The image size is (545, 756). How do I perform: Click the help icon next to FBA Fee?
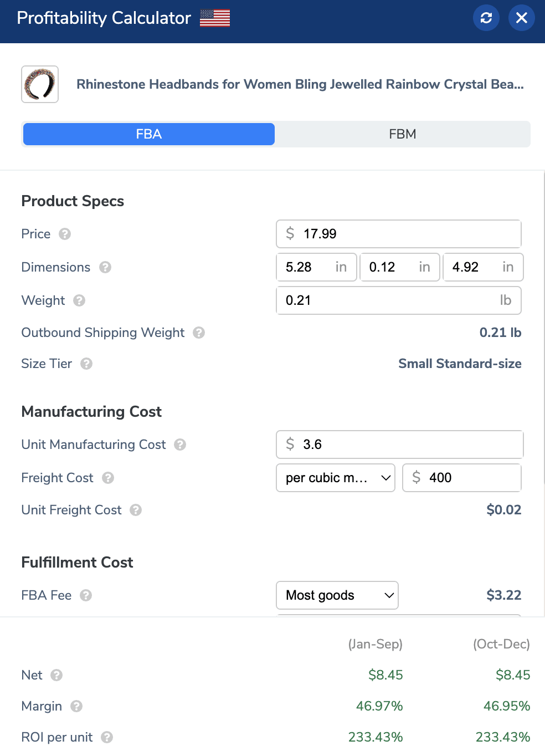86,595
